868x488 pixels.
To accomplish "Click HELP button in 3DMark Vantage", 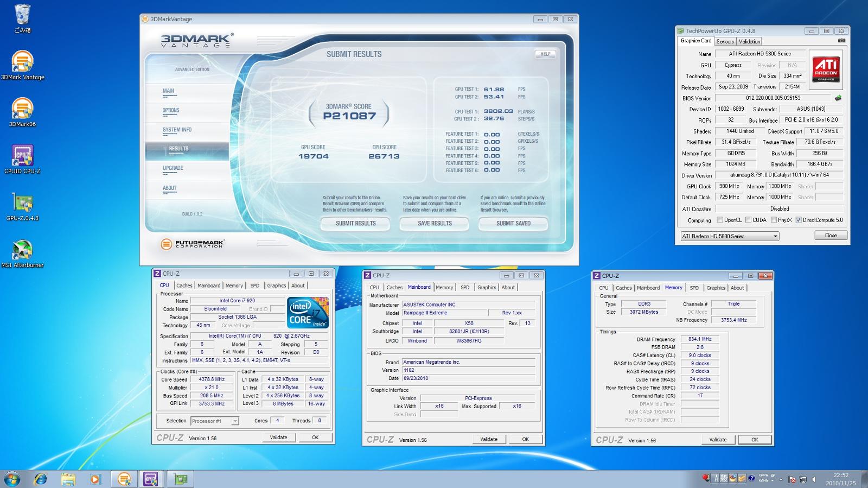I will pos(545,54).
